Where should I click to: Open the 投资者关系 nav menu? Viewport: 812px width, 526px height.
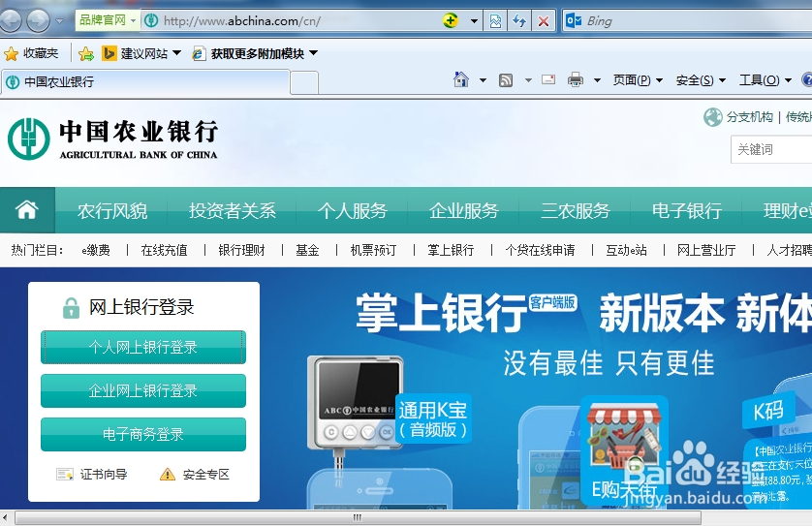coord(233,211)
